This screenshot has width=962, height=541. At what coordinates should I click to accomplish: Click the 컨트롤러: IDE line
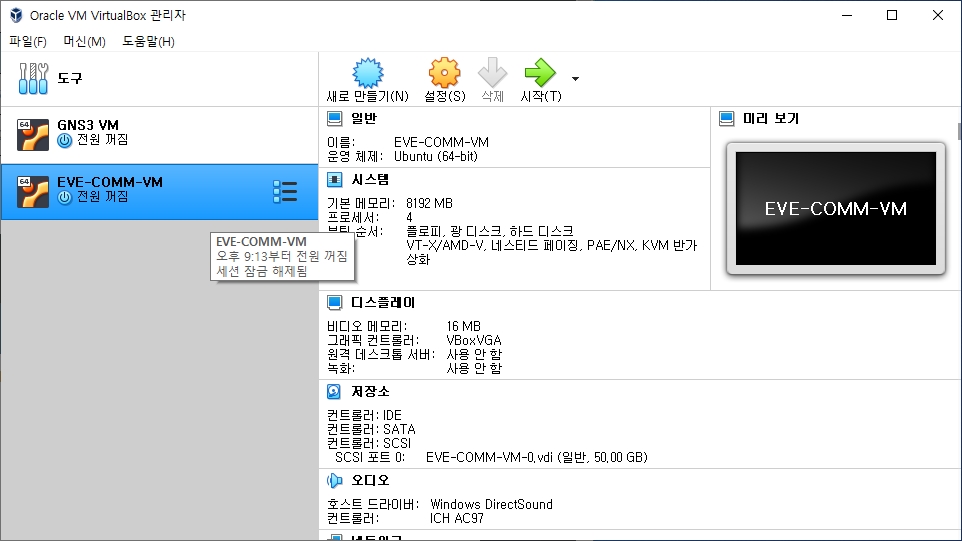coord(364,415)
